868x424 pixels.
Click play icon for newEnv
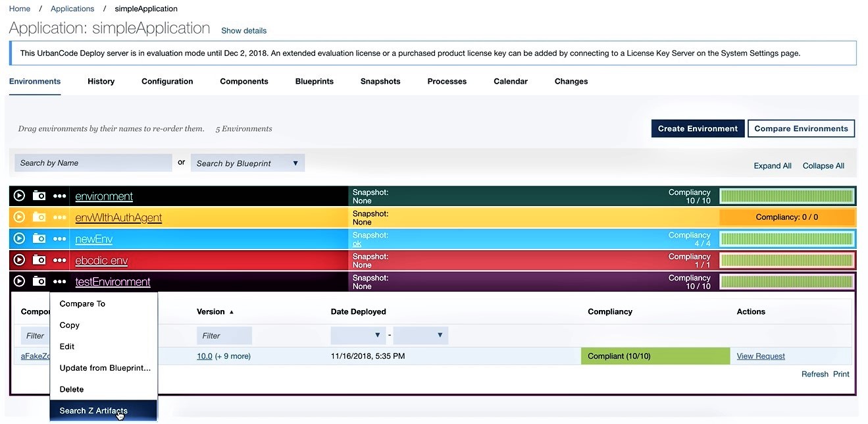(19, 238)
